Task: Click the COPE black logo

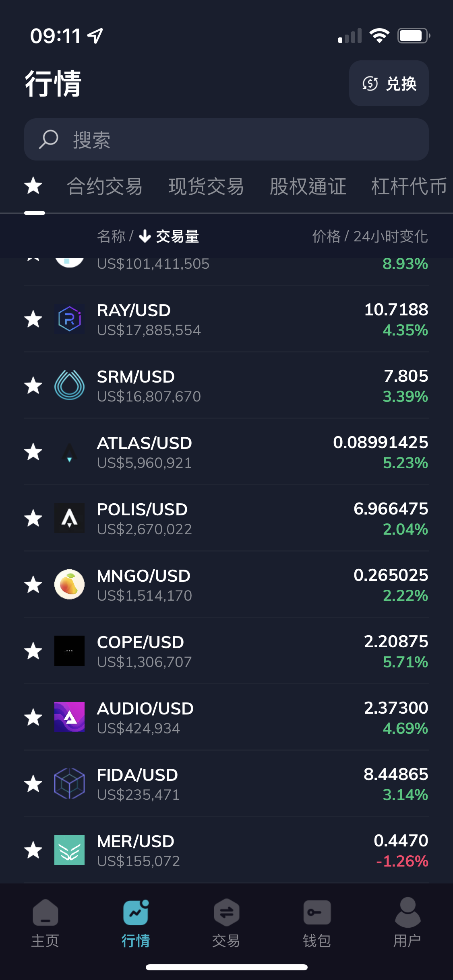Action: click(x=70, y=651)
